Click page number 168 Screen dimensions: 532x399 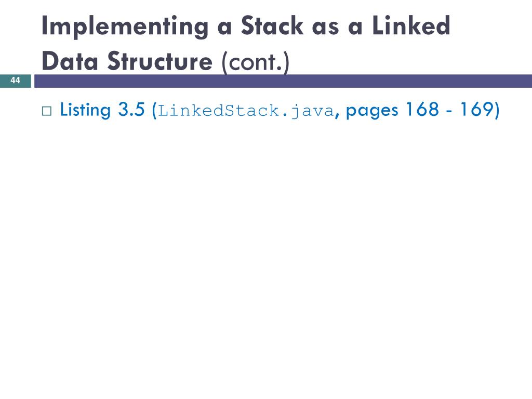(x=422, y=109)
